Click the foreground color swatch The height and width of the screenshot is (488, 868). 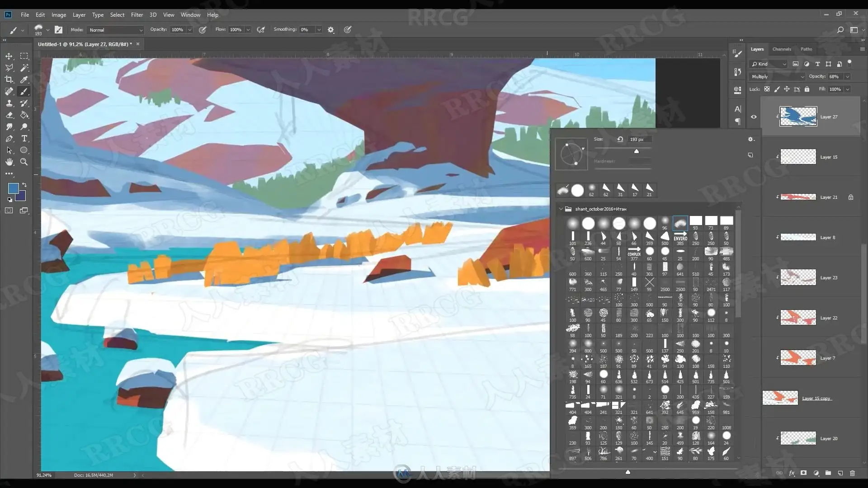click(13, 188)
